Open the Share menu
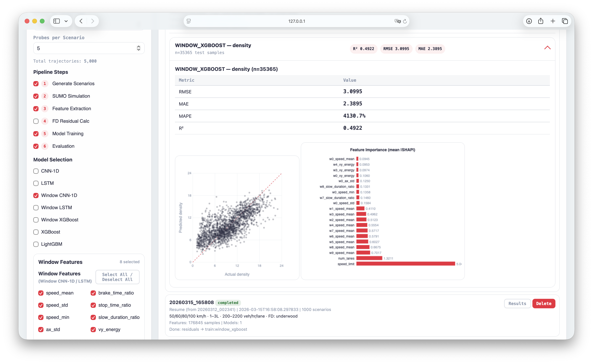 pyautogui.click(x=541, y=21)
